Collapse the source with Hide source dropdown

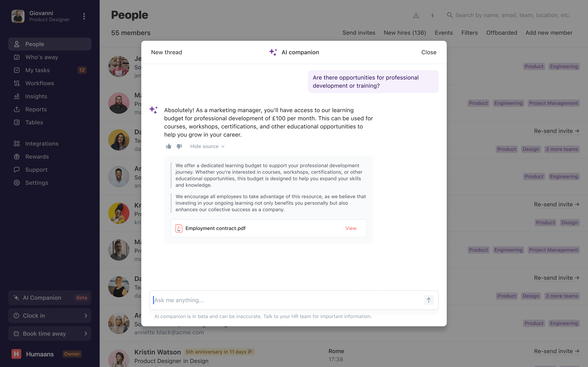click(207, 146)
